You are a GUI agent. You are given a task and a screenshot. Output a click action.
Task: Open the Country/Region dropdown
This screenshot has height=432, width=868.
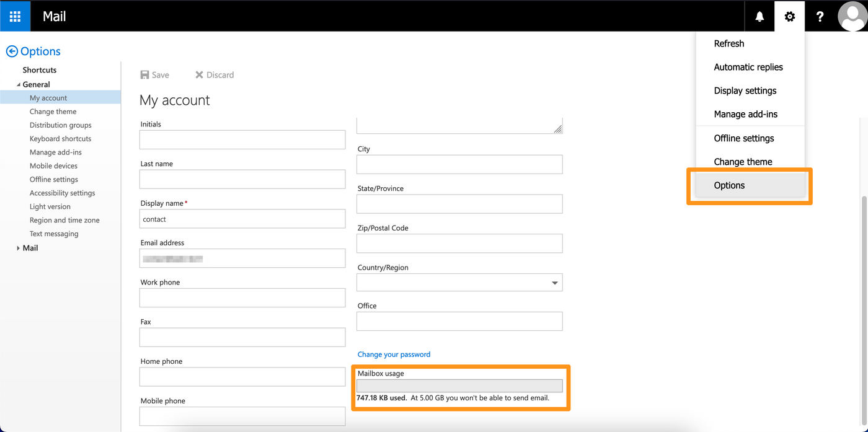[554, 283]
